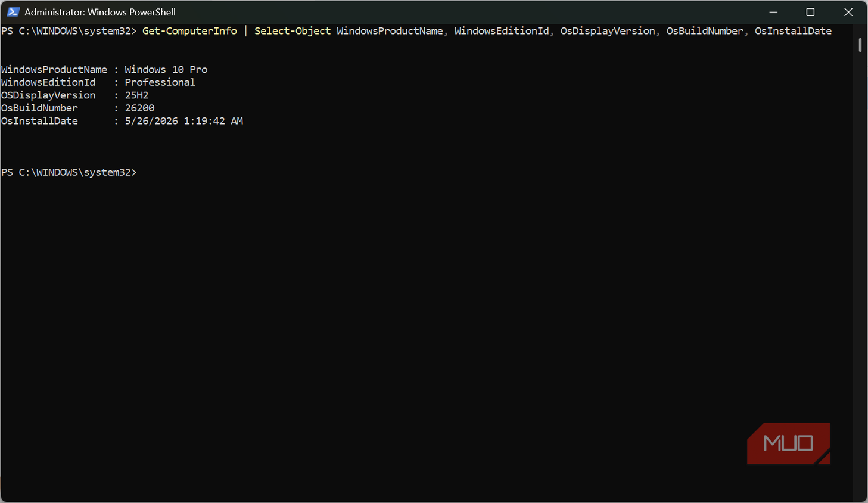Close the Administrator PowerShell window
The width and height of the screenshot is (868, 503).
tap(848, 12)
